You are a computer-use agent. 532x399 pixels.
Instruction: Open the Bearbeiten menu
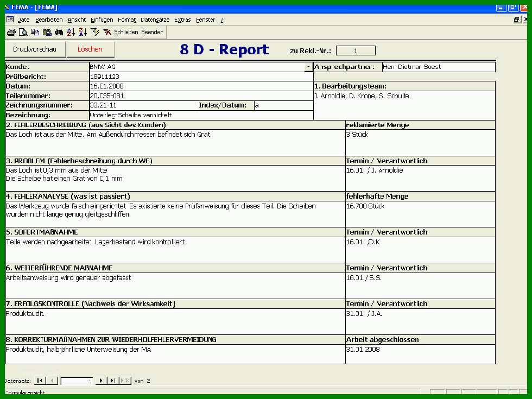[x=49, y=20]
